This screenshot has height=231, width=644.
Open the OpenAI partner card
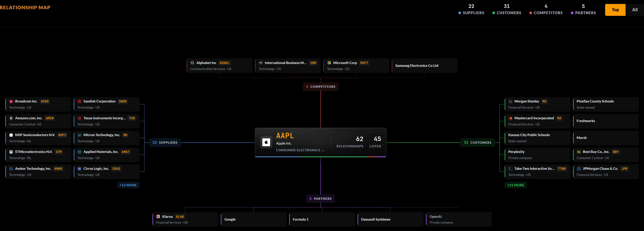point(459,219)
